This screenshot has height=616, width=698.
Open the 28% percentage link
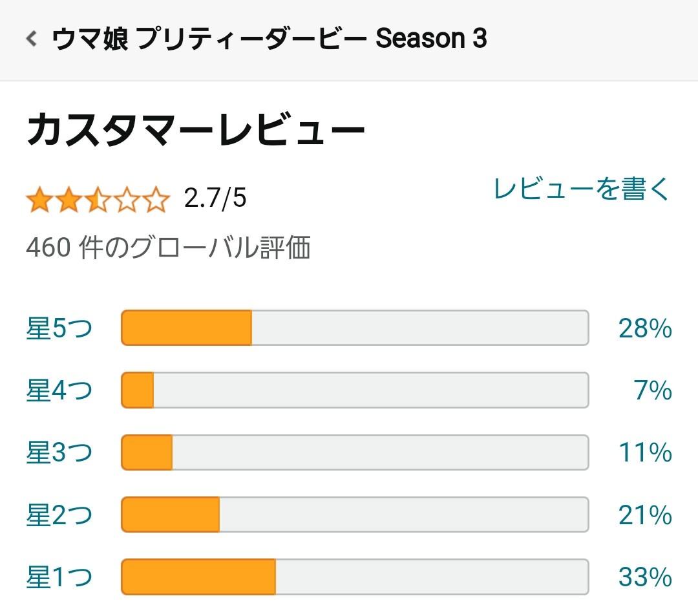click(645, 328)
